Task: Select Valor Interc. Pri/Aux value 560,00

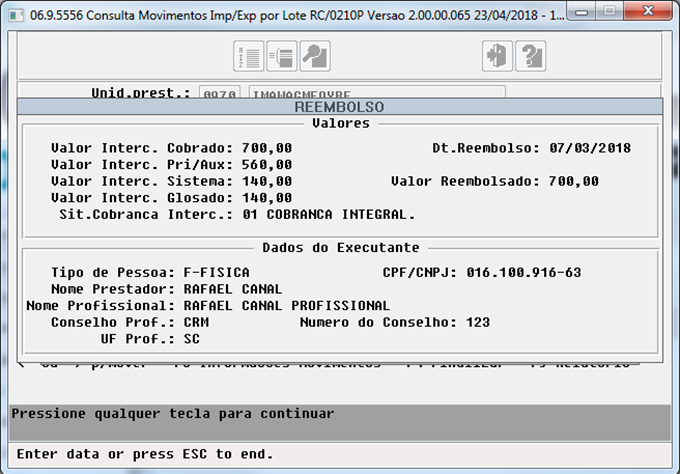Action: (x=267, y=165)
